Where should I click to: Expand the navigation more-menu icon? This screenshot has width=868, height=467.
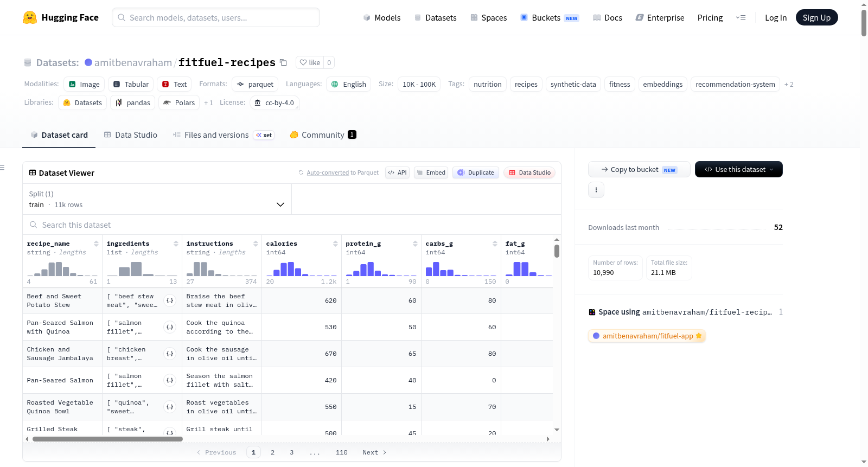741,17
